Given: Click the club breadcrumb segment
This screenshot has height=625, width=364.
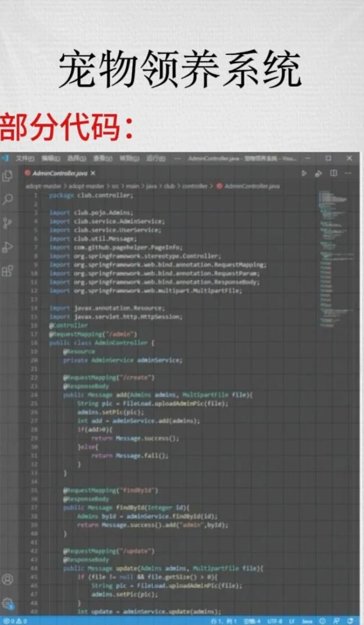Looking at the screenshot, I should 170,186.
